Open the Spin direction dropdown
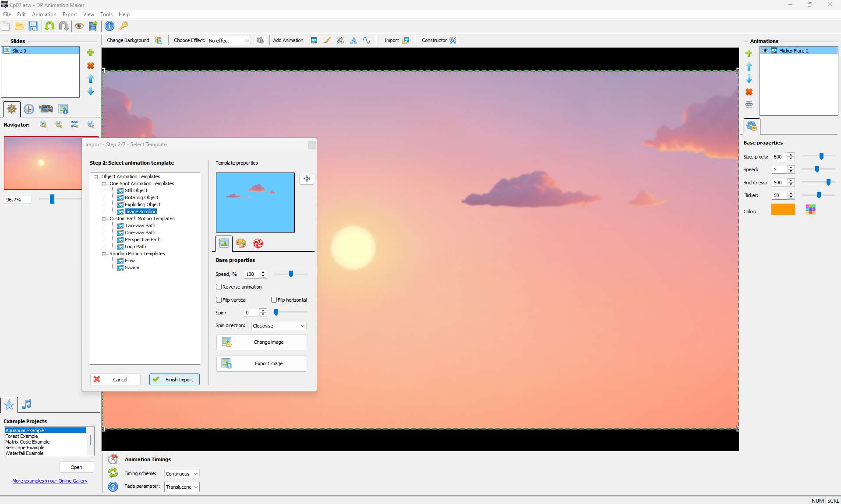Image resolution: width=841 pixels, height=504 pixels. click(x=279, y=326)
